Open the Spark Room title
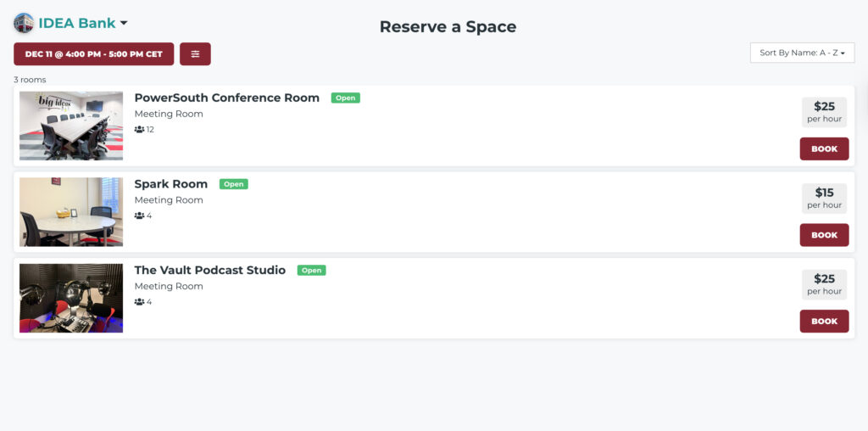Viewport: 868px width, 431px height. [171, 184]
